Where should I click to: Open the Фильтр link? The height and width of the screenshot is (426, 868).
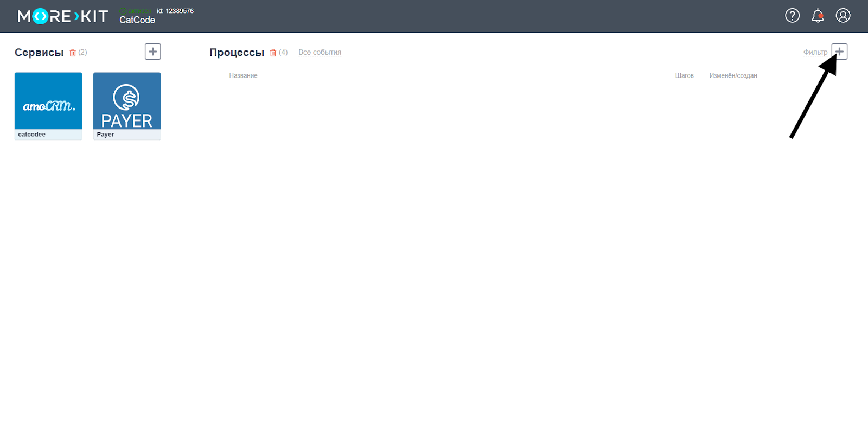(x=815, y=53)
